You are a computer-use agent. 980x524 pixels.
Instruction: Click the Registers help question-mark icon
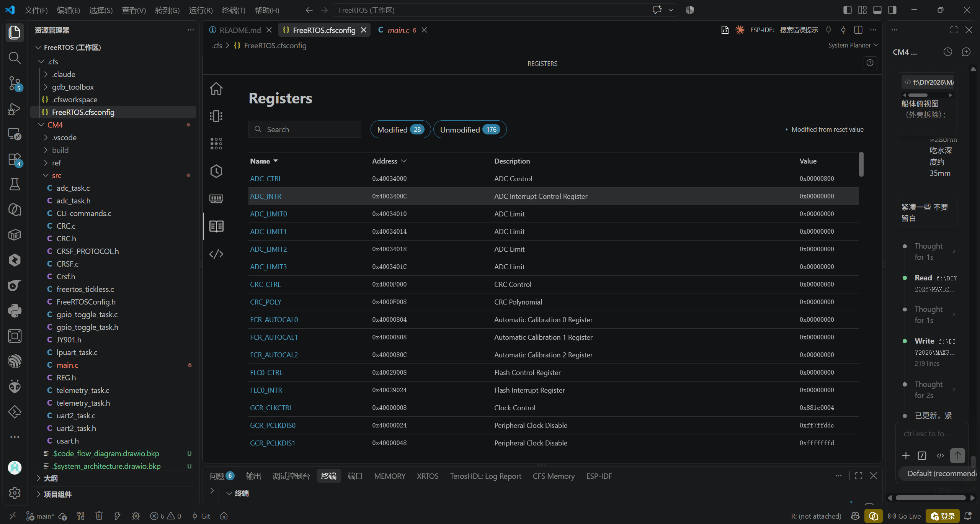[x=870, y=63]
